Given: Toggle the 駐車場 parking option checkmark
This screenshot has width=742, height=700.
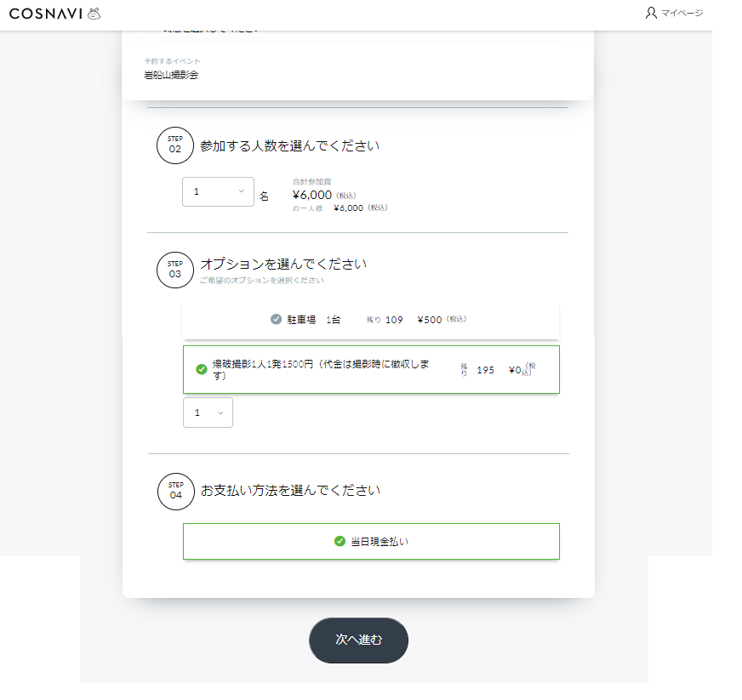Looking at the screenshot, I should (276, 319).
